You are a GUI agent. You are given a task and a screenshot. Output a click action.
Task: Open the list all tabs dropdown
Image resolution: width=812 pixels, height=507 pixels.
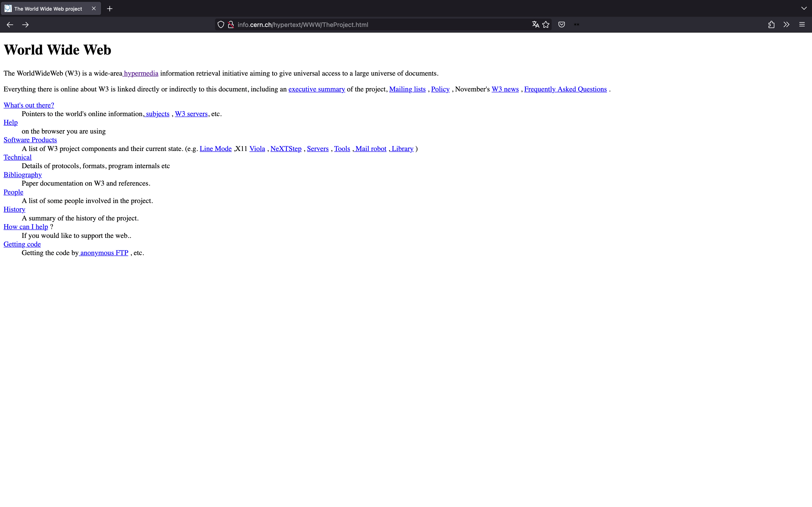pos(804,8)
